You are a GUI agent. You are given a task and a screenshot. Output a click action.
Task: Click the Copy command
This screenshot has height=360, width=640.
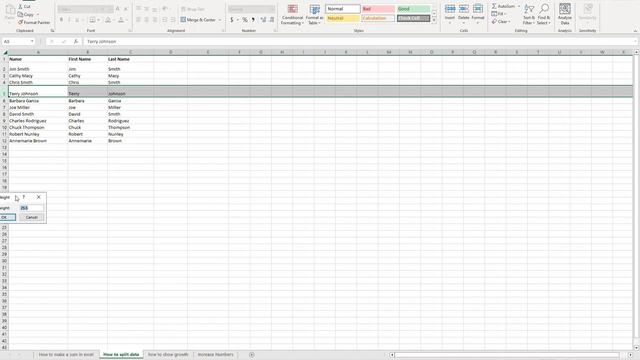pos(26,14)
